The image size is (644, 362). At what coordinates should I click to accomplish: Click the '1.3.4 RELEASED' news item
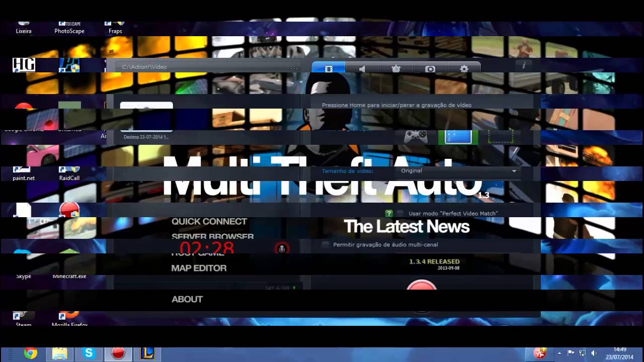(434, 261)
